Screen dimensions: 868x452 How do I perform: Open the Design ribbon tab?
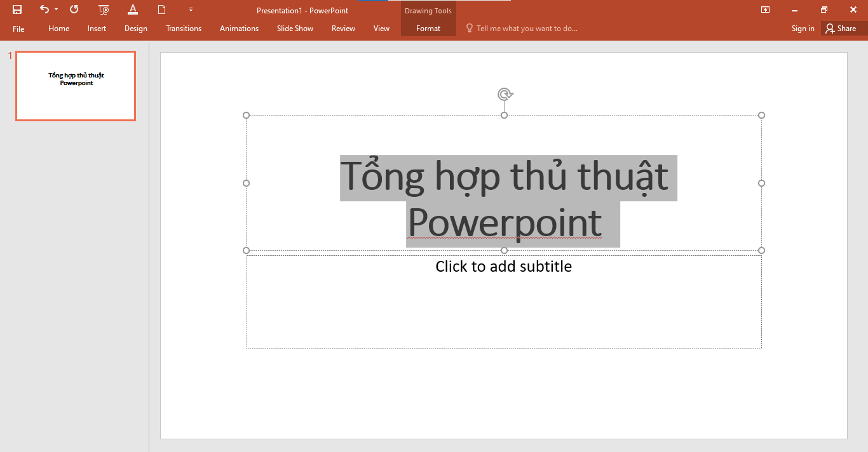click(x=136, y=29)
